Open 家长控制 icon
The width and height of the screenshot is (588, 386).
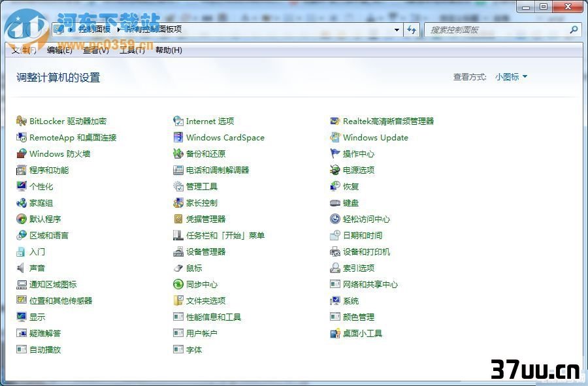[x=178, y=202]
